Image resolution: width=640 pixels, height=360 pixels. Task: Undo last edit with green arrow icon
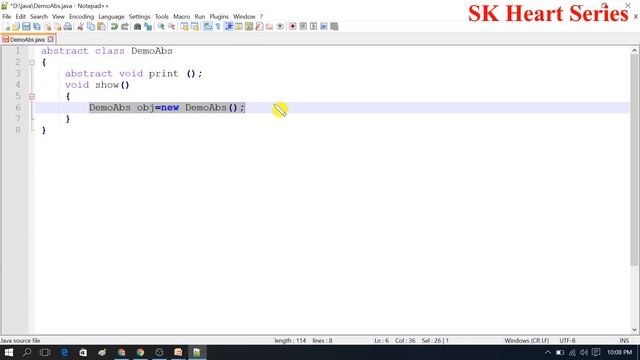(114, 27)
